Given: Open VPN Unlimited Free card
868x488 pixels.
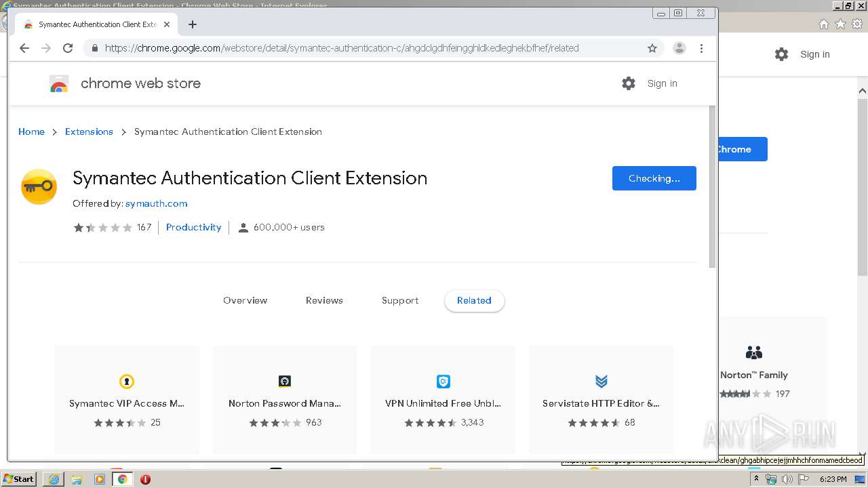Looking at the screenshot, I should [443, 400].
